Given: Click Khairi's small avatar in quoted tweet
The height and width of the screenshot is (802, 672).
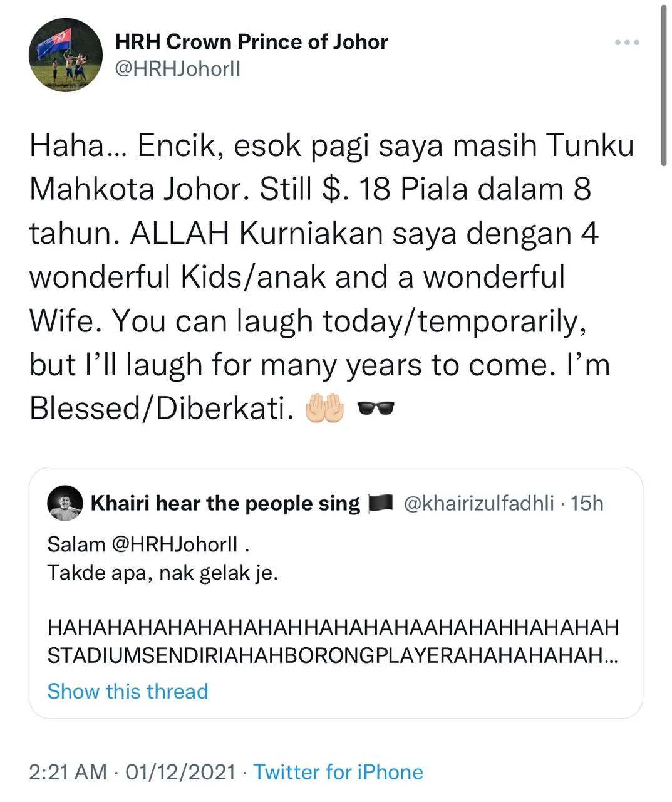Looking at the screenshot, I should [65, 503].
